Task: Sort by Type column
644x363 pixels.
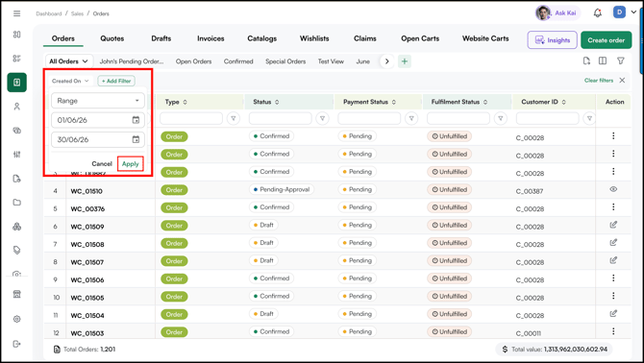Action: [185, 102]
